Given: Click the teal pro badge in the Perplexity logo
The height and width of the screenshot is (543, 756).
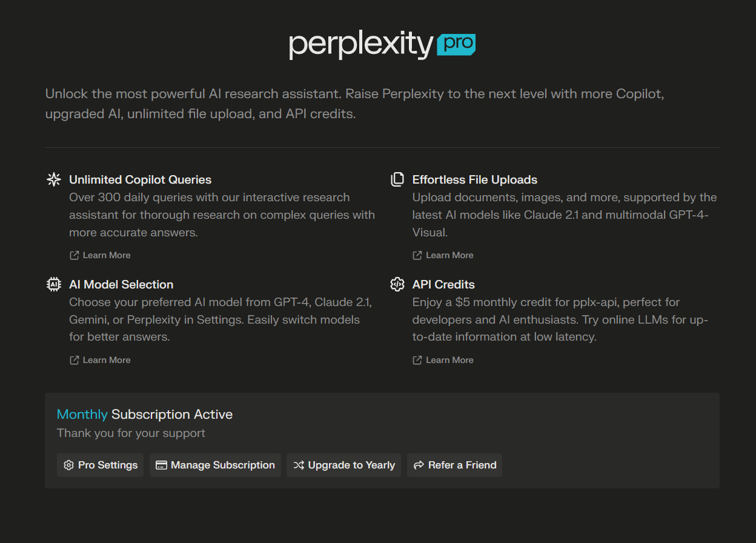Looking at the screenshot, I should tap(456, 45).
